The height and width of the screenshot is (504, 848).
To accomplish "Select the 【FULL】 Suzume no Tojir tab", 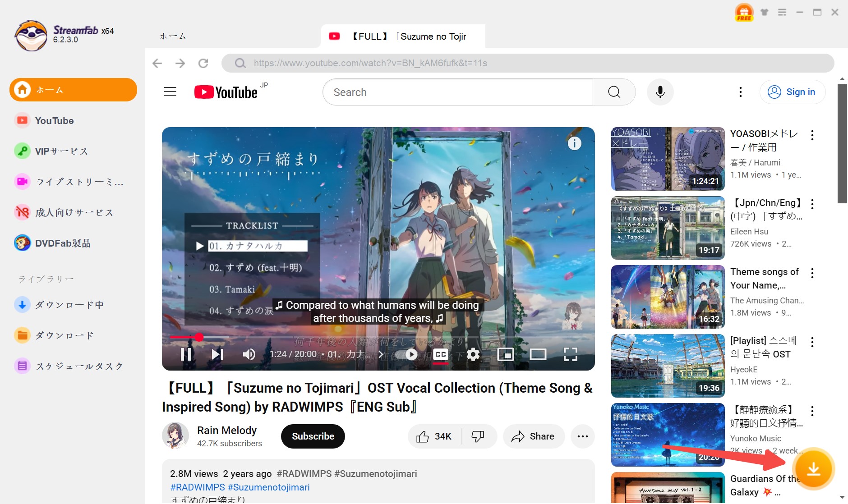I will (403, 36).
